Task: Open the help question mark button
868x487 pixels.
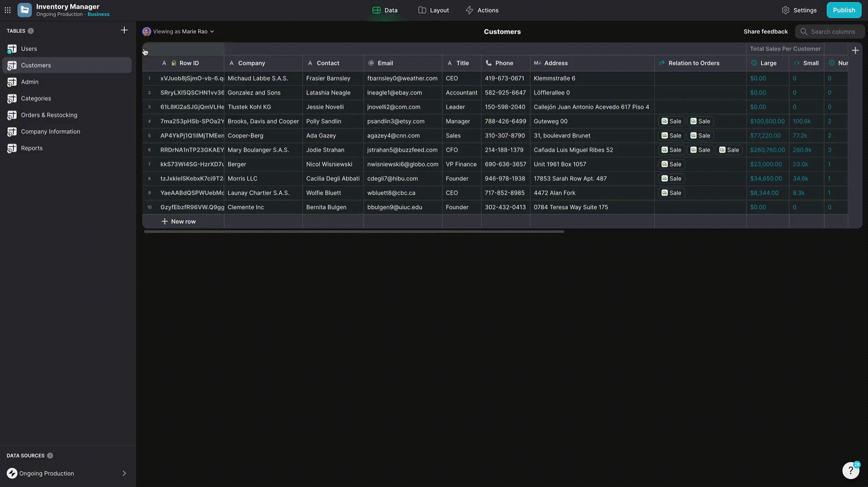Action: point(851,470)
